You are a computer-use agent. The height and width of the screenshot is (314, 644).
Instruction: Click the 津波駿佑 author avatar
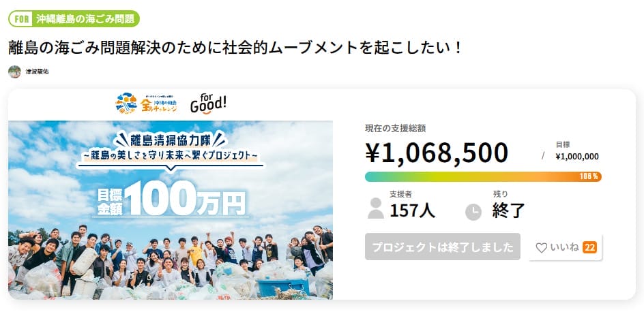point(14,72)
